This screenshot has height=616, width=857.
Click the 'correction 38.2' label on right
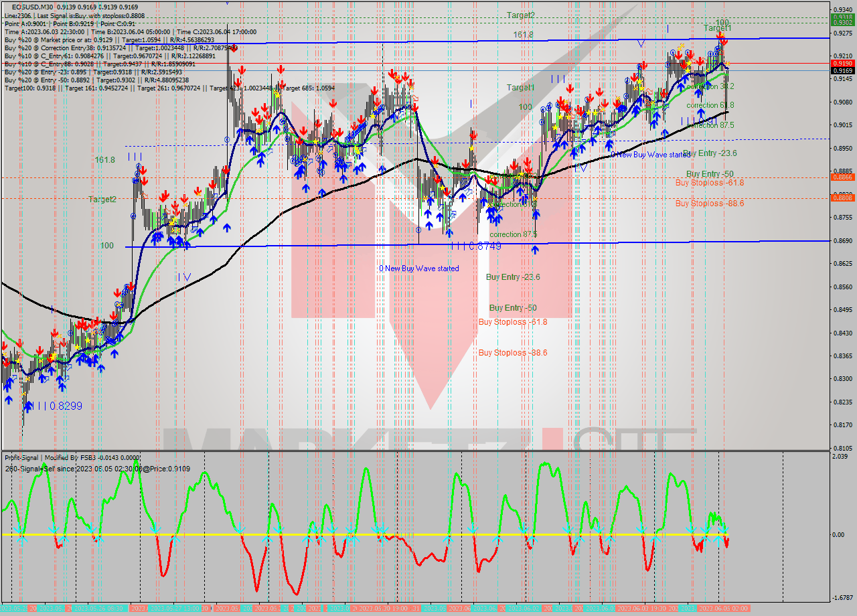tap(710, 86)
